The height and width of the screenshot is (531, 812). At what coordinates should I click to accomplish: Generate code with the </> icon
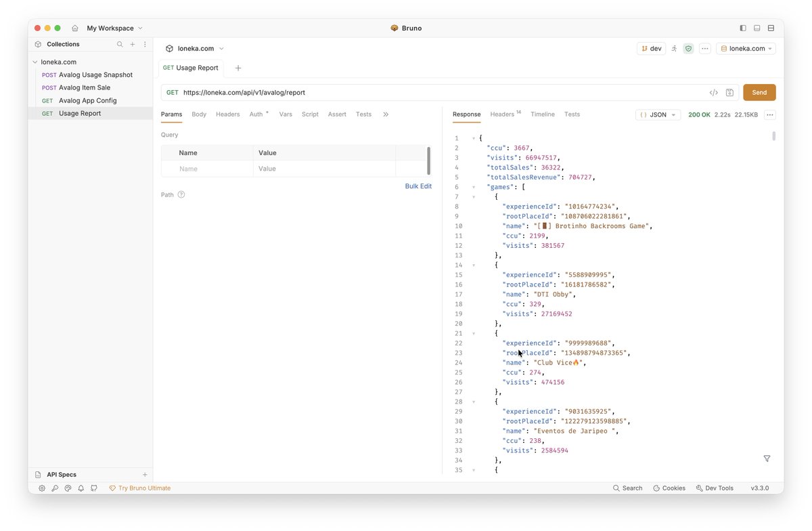(x=713, y=93)
